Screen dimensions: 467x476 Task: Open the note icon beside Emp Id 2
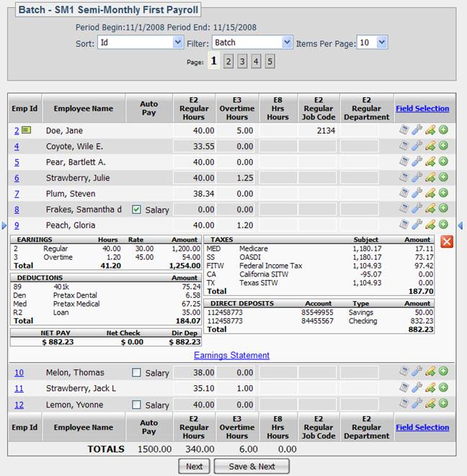point(27,130)
